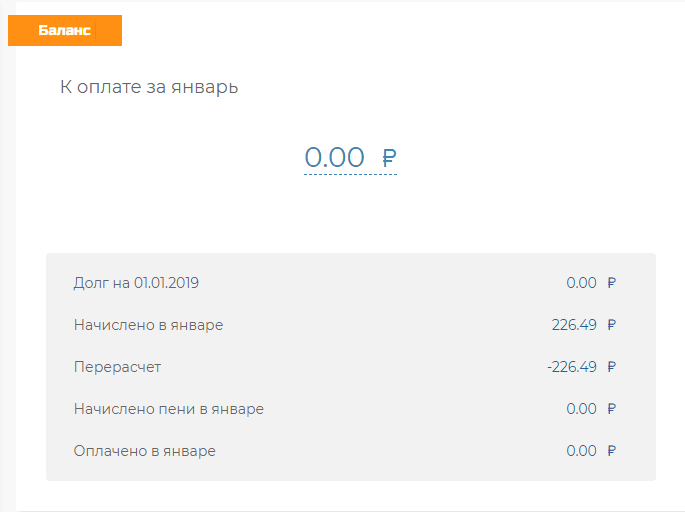685x512 pixels.
Task: Click the 226.49 charged amount
Action: (x=574, y=325)
